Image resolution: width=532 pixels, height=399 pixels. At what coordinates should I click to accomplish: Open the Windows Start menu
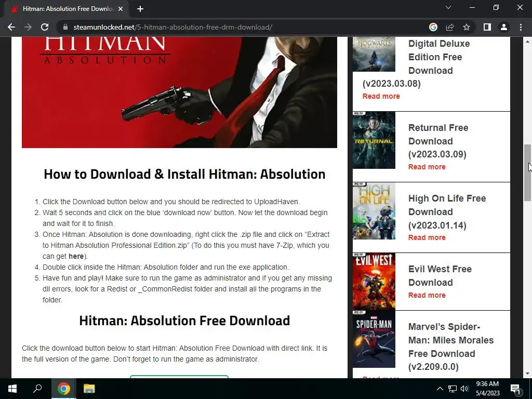(x=12, y=389)
